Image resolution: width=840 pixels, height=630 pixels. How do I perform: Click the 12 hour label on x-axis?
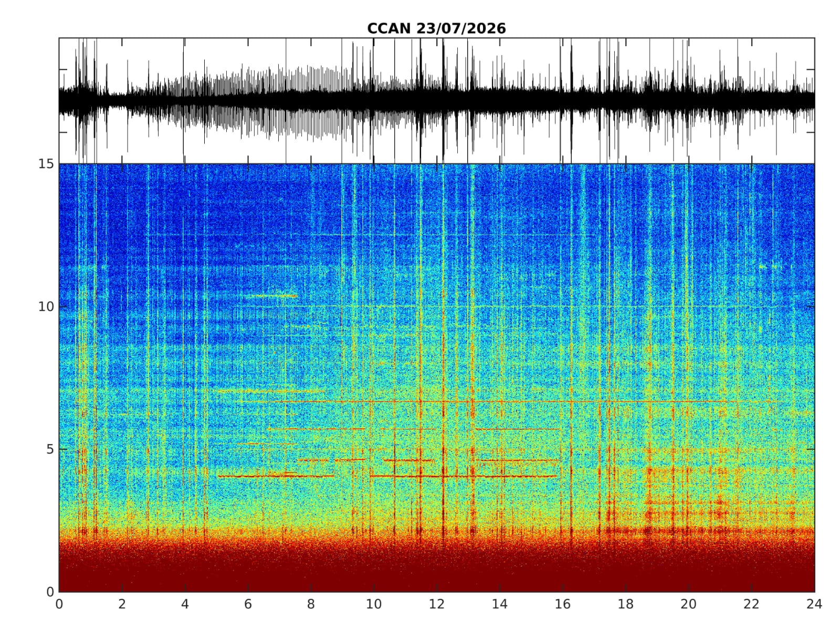click(x=437, y=604)
